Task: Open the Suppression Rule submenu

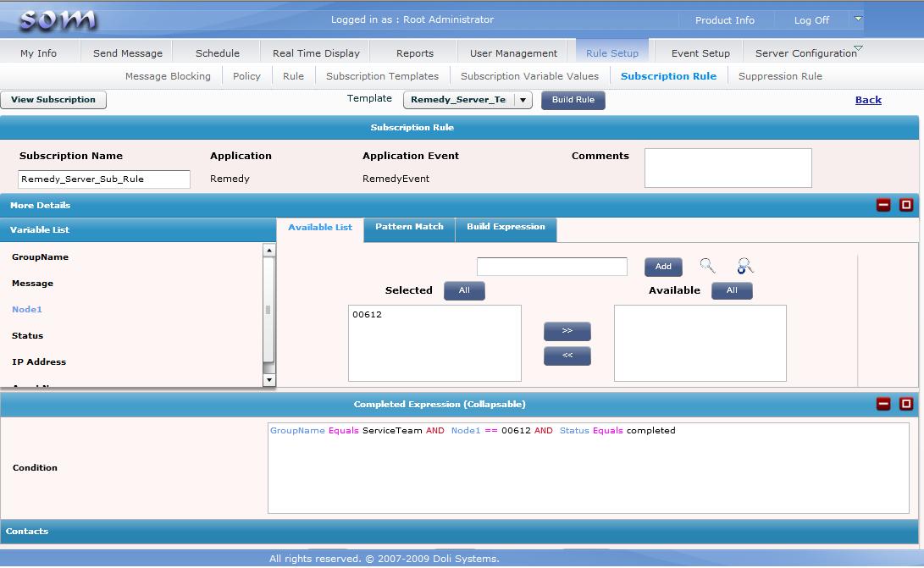Action: (780, 76)
